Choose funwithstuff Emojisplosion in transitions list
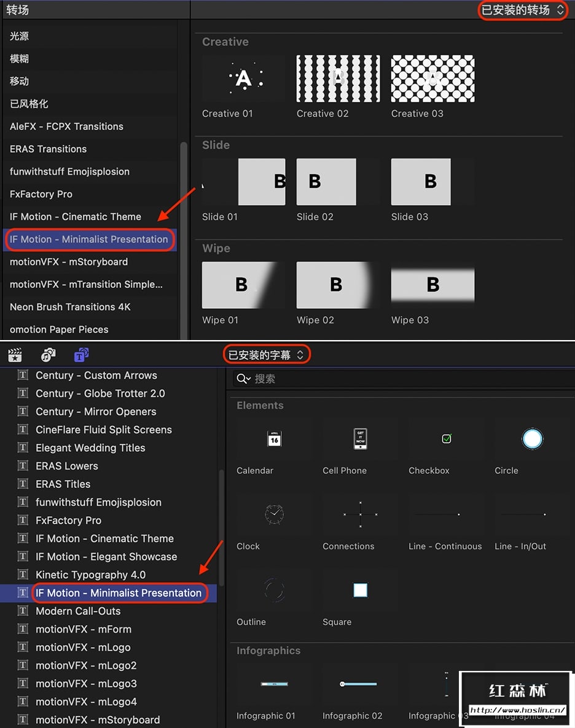 pos(90,171)
